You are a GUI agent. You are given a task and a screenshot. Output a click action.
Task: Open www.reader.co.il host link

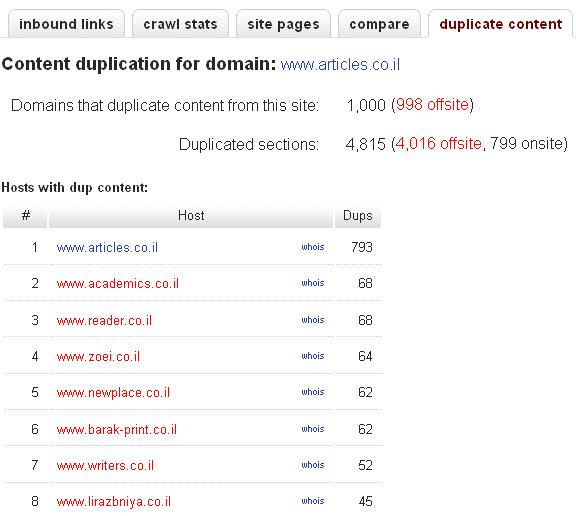[x=104, y=321]
